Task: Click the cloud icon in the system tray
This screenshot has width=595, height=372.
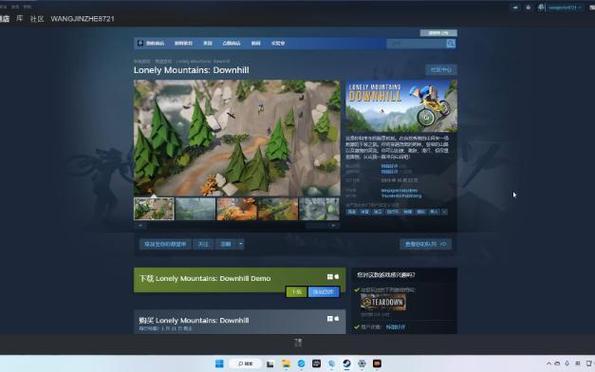Action: (x=557, y=364)
